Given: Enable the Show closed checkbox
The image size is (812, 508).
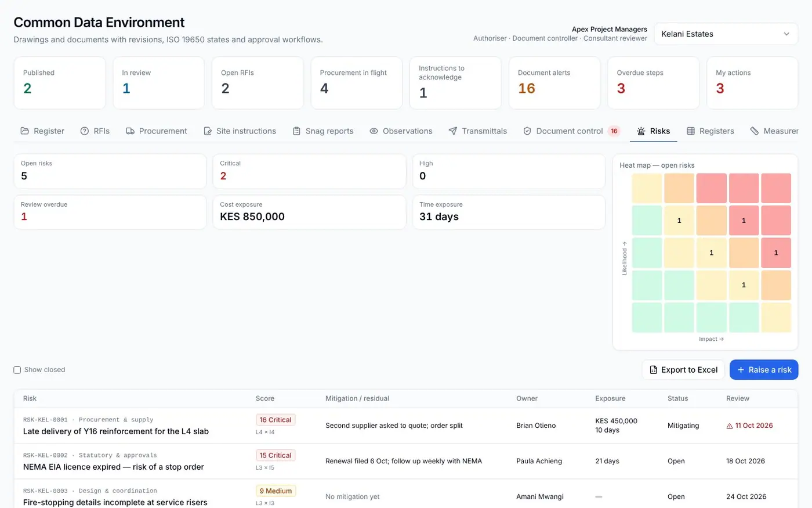Looking at the screenshot, I should (x=17, y=370).
